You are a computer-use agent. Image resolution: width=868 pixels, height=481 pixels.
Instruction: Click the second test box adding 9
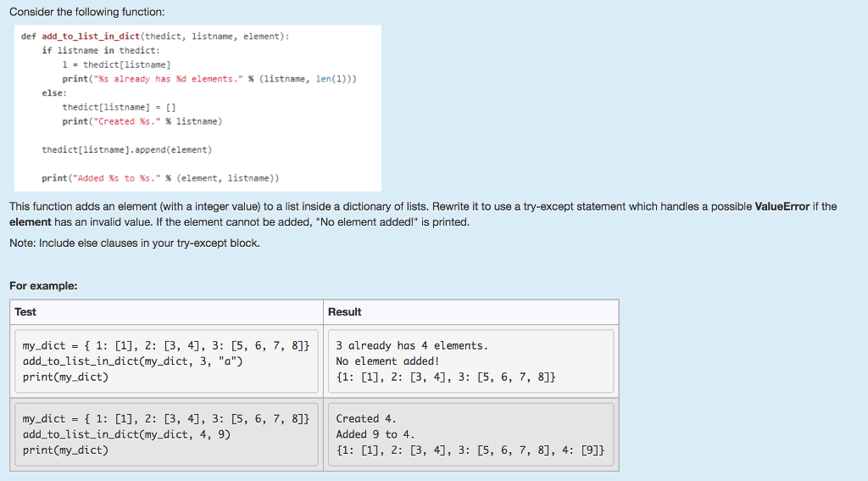(167, 434)
